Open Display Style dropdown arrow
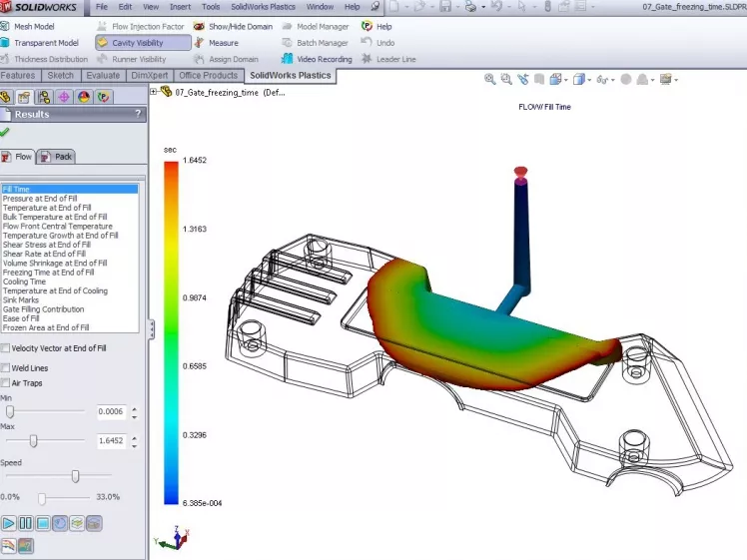 [x=589, y=80]
